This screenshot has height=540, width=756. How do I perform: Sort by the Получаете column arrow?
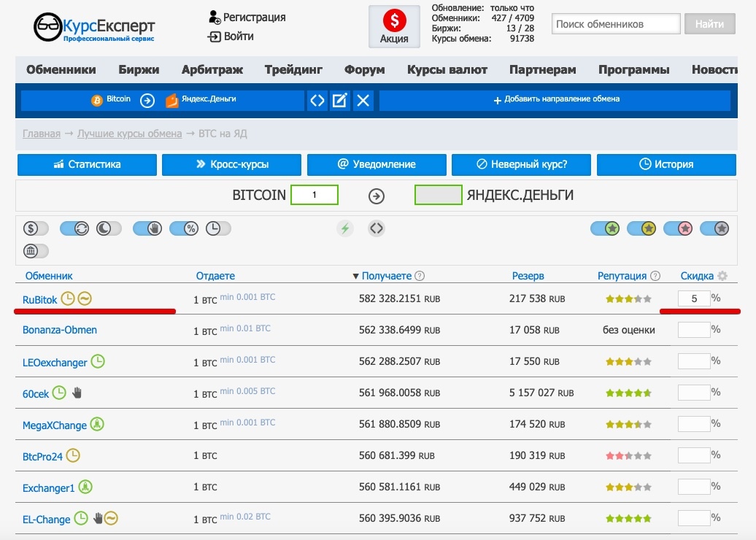click(355, 277)
